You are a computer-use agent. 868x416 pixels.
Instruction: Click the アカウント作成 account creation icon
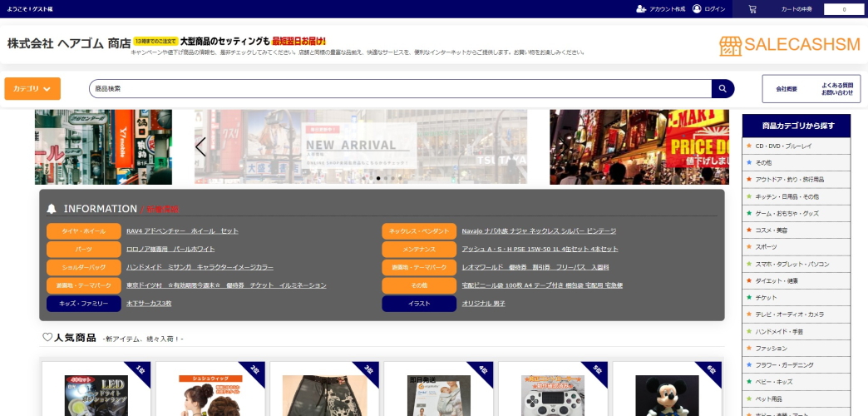click(641, 9)
